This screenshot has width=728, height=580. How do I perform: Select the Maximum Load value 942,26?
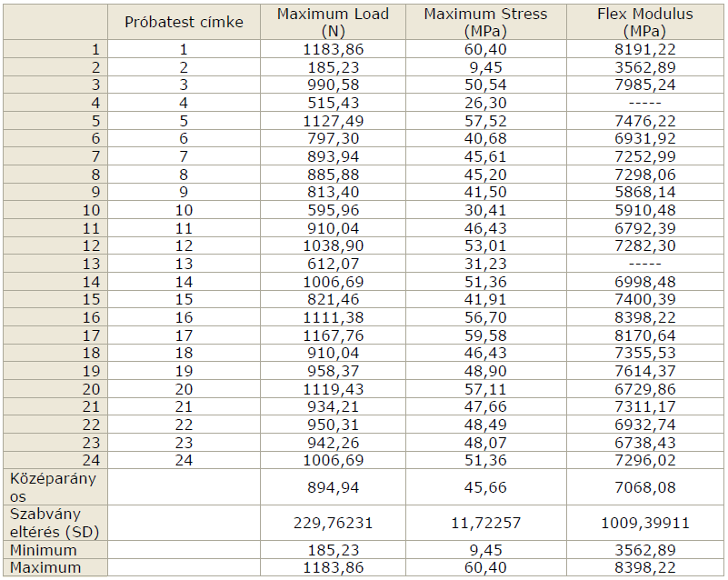tap(333, 443)
